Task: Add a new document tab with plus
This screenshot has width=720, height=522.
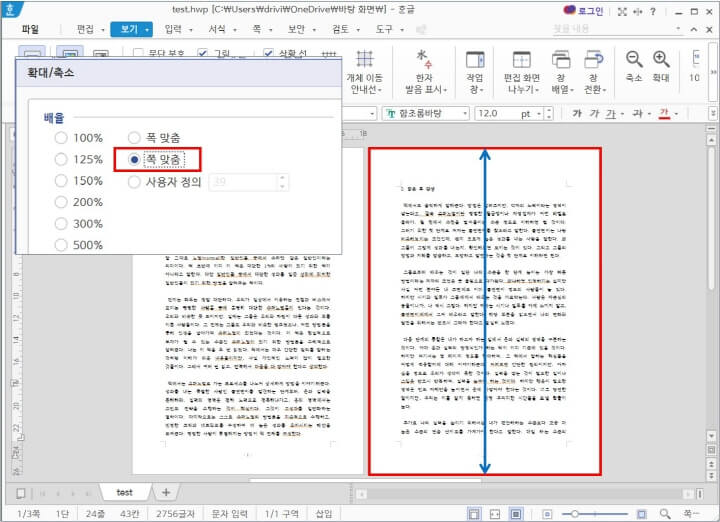Action: pyautogui.click(x=166, y=492)
